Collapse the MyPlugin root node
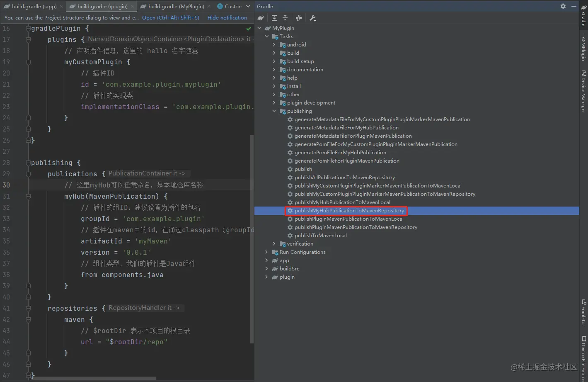 coord(259,28)
